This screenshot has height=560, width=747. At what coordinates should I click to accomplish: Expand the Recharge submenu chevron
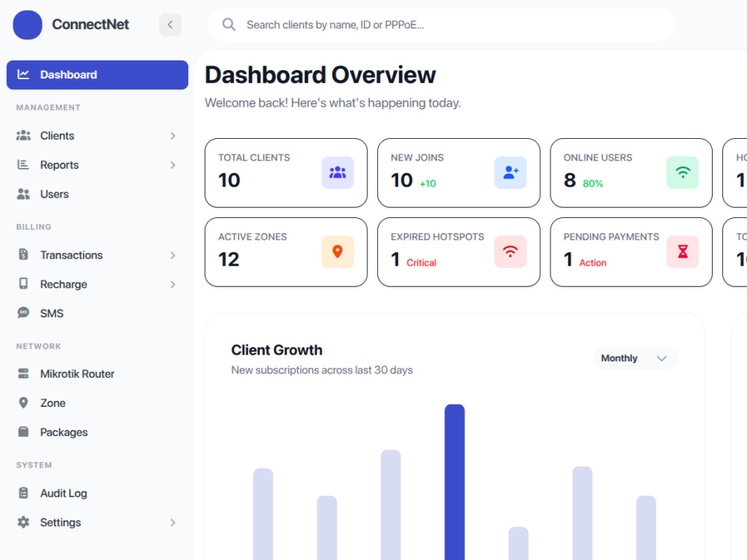tap(173, 284)
